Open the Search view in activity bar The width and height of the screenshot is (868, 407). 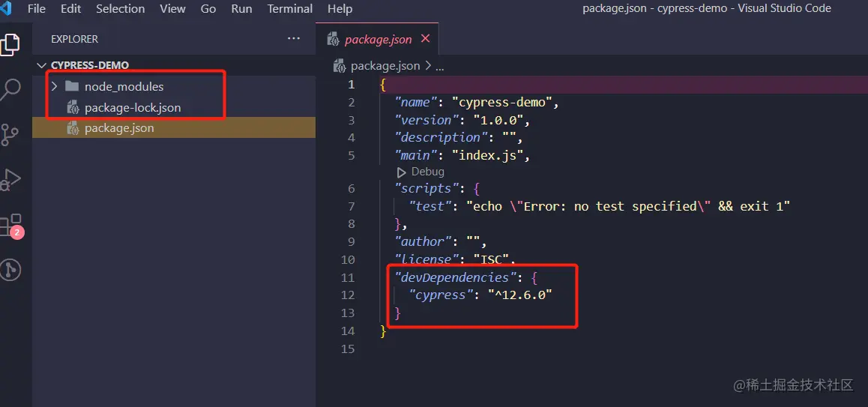coord(11,90)
